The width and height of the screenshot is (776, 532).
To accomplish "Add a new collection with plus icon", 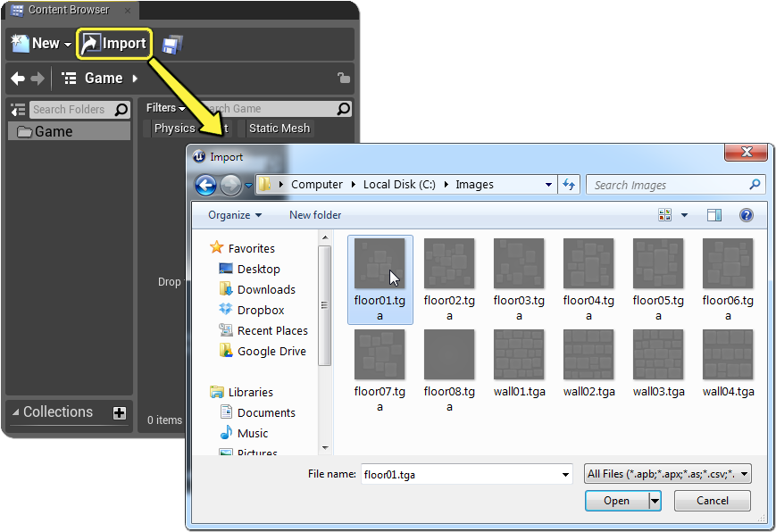I will 120,412.
